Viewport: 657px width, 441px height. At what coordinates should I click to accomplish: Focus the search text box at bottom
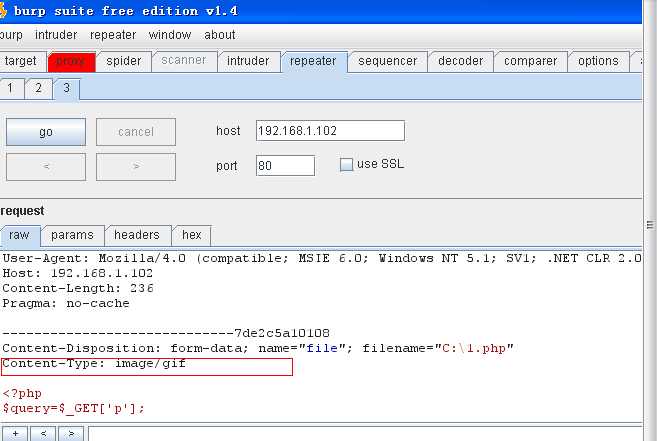[365, 433]
